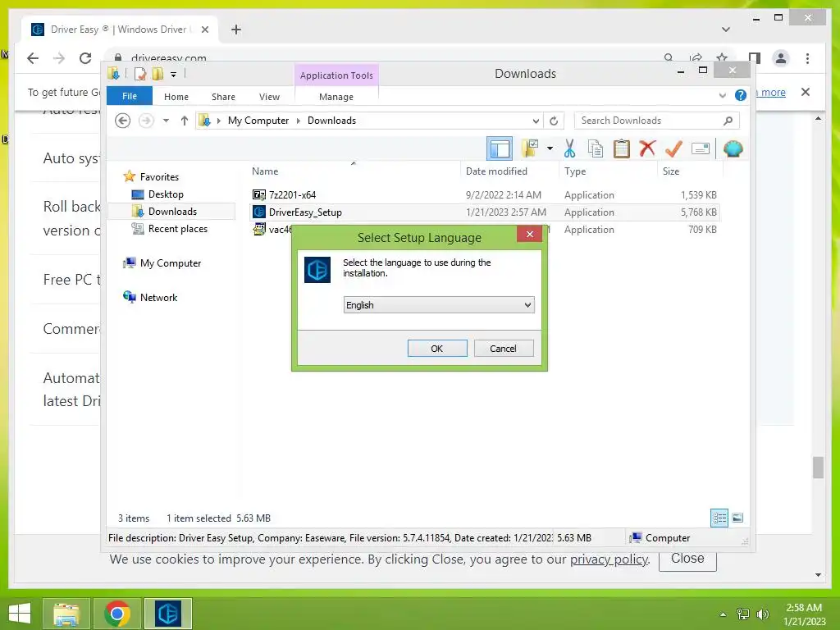
Task: Switch to Details view icon in status bar
Action: pyautogui.click(x=719, y=518)
